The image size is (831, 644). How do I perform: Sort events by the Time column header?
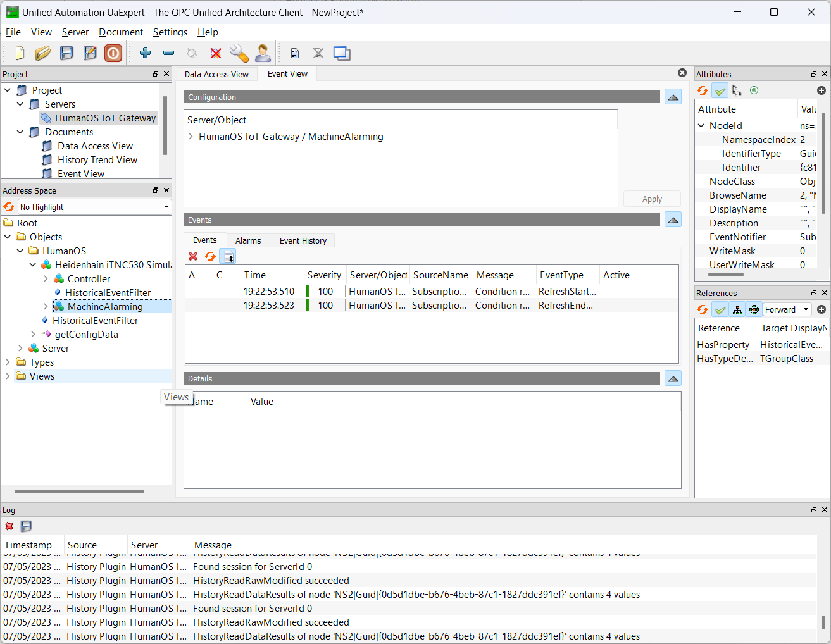point(272,275)
